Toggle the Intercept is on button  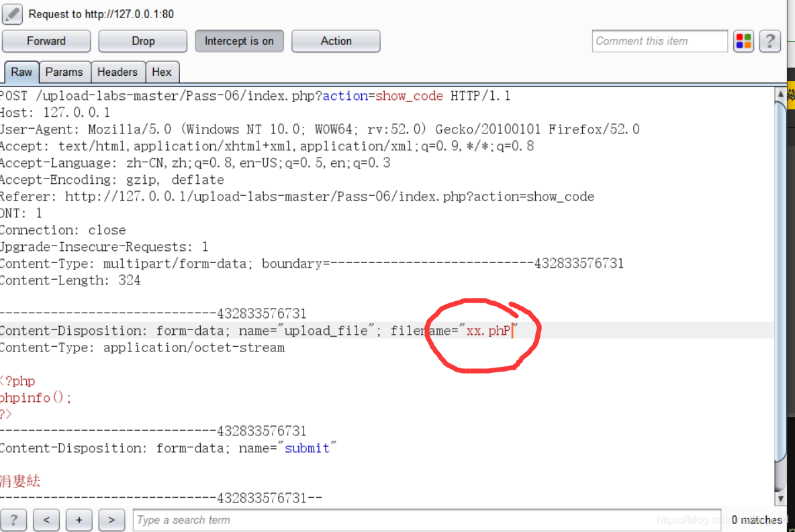(239, 41)
